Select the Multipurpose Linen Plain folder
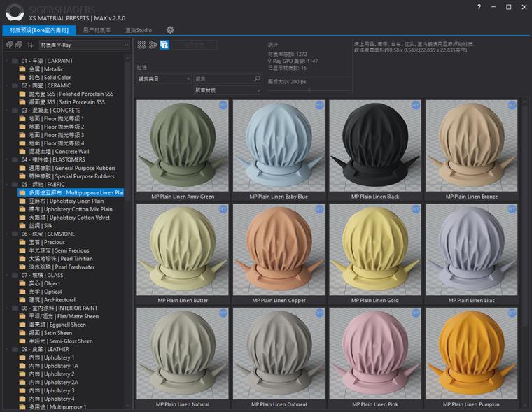This screenshot has width=532, height=412. [71, 192]
